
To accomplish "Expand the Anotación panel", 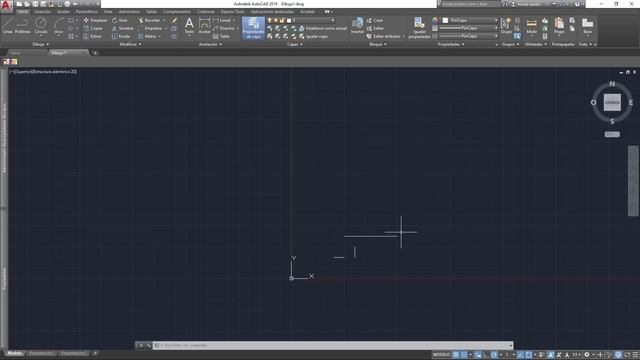I will click(210, 44).
